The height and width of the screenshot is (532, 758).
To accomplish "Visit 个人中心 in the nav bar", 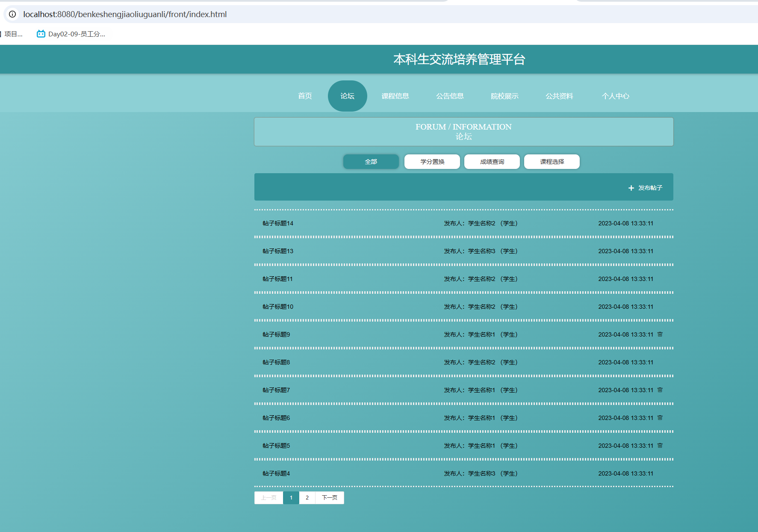I will click(x=616, y=96).
